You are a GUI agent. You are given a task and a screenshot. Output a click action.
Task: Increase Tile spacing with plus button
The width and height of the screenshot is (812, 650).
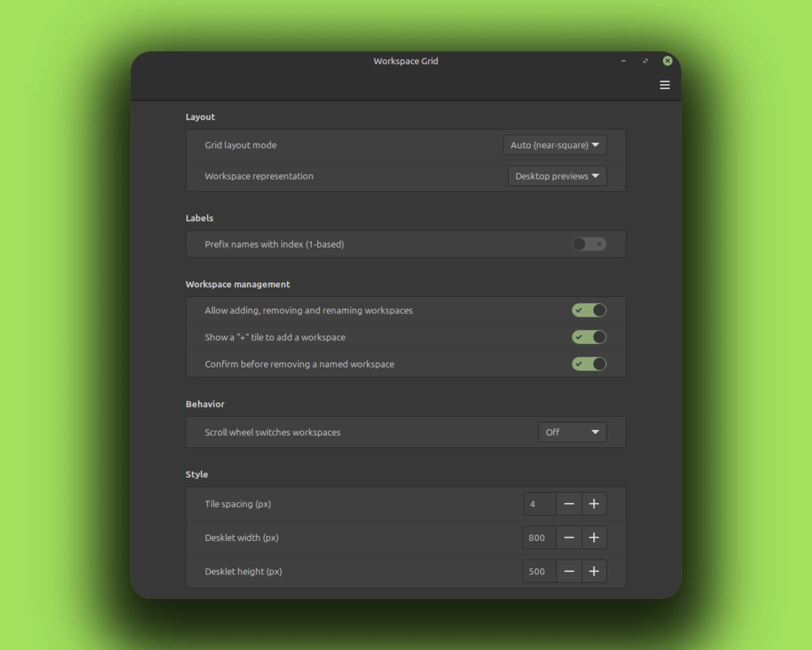pyautogui.click(x=594, y=504)
